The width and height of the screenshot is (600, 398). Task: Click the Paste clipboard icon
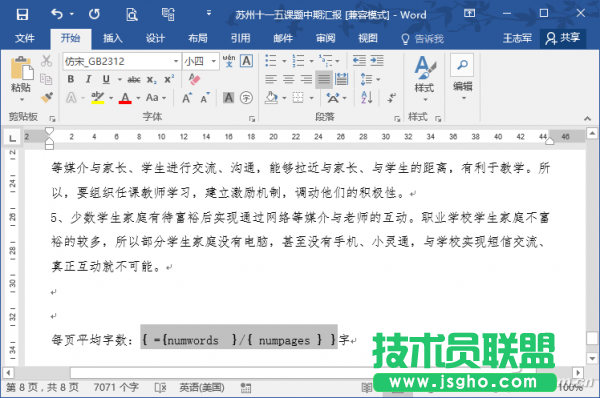pos(21,69)
